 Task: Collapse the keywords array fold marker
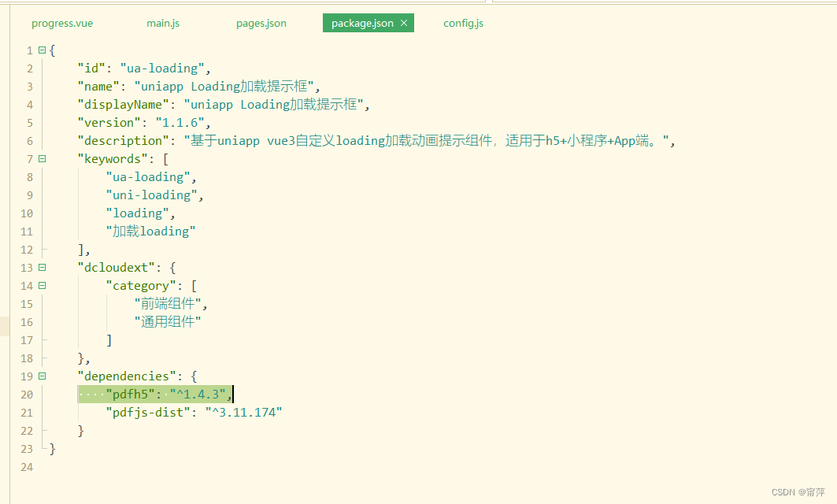(42, 158)
